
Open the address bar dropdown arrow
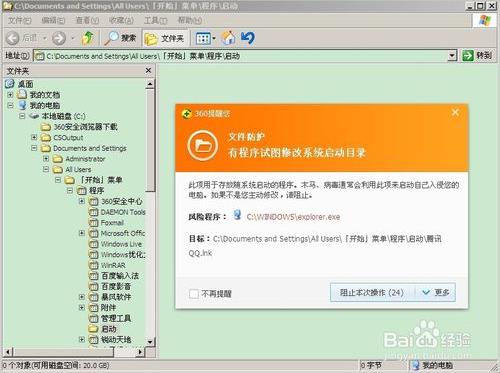[452, 55]
